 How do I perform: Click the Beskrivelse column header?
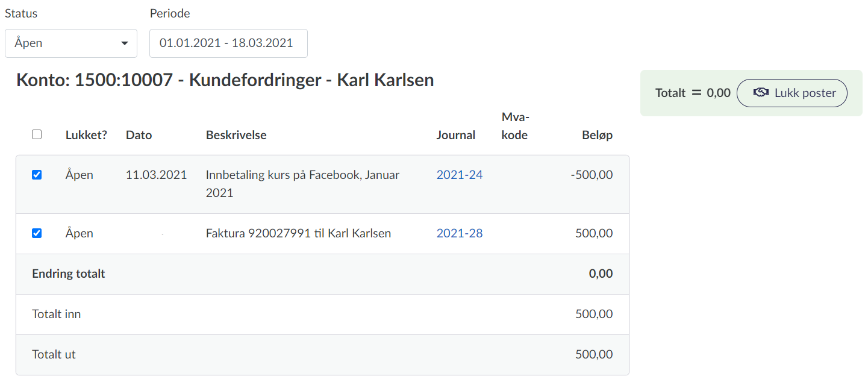(236, 135)
